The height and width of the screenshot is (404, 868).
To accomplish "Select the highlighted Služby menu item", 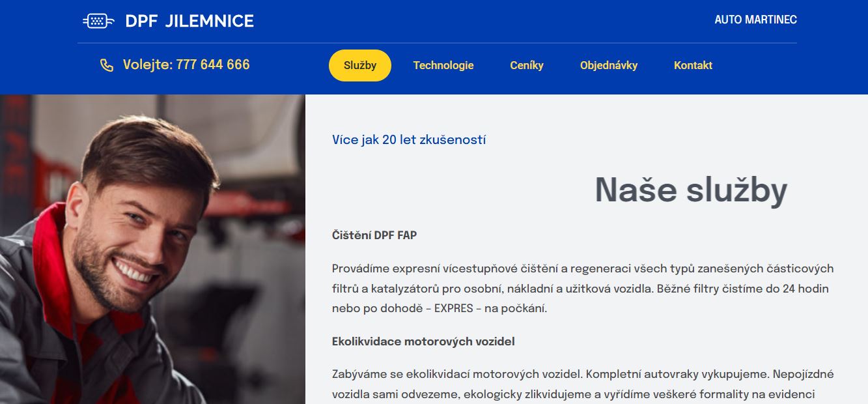I will click(x=360, y=65).
